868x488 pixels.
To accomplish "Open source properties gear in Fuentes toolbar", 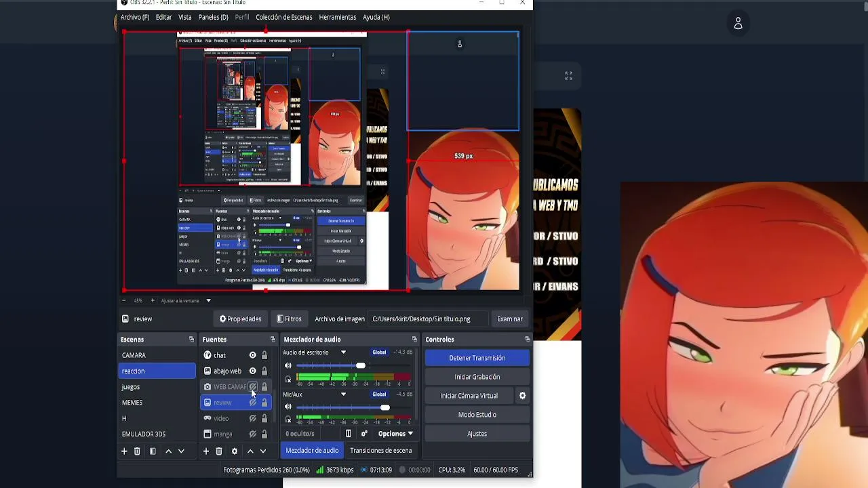I will tap(235, 451).
